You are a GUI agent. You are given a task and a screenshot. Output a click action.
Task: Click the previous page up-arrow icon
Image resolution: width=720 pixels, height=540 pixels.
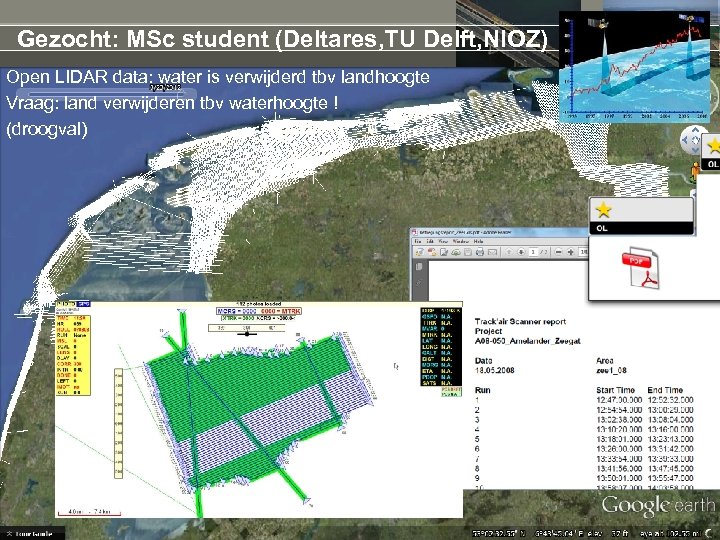(x=509, y=252)
